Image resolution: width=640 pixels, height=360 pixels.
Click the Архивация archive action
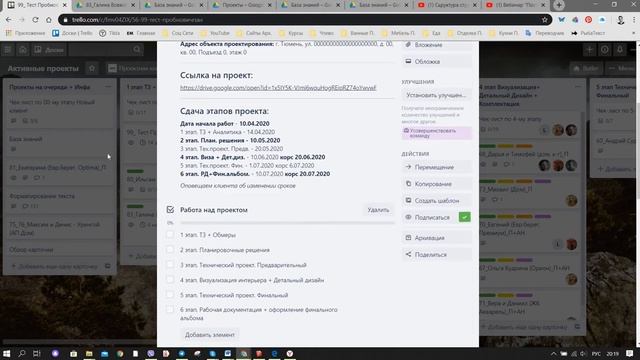click(x=436, y=238)
